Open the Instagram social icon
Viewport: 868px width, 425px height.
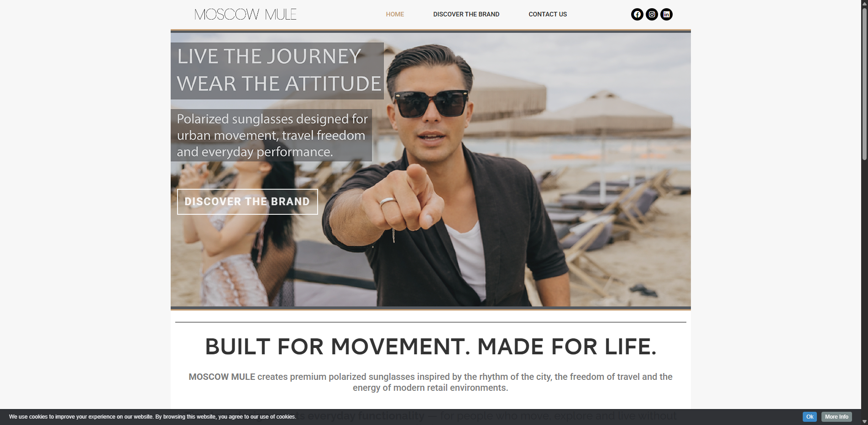[652, 15]
